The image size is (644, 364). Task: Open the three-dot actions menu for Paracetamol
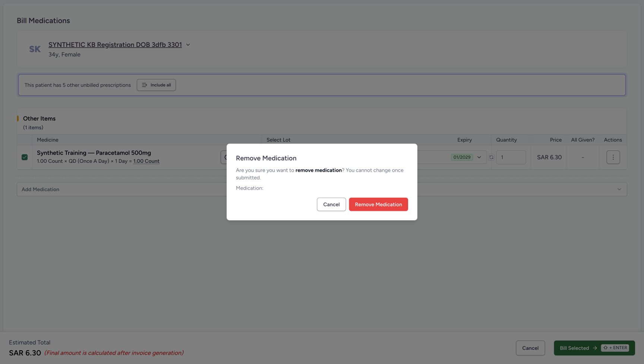[x=613, y=157]
